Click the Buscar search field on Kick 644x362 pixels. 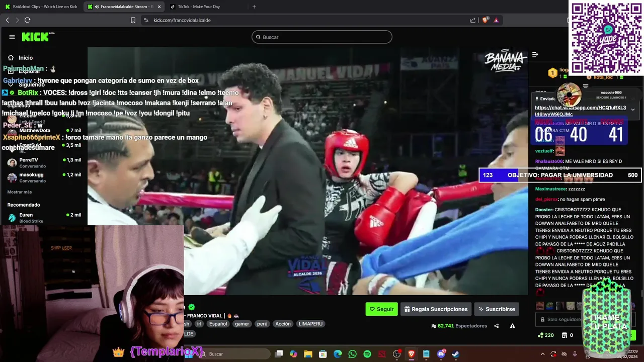[x=322, y=37]
